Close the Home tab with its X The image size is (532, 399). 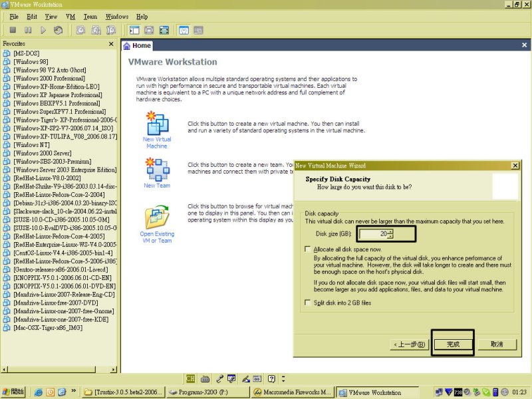point(524,45)
